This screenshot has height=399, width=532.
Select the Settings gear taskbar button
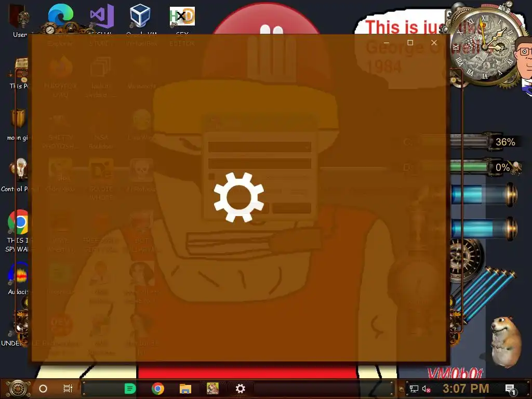tap(240, 389)
